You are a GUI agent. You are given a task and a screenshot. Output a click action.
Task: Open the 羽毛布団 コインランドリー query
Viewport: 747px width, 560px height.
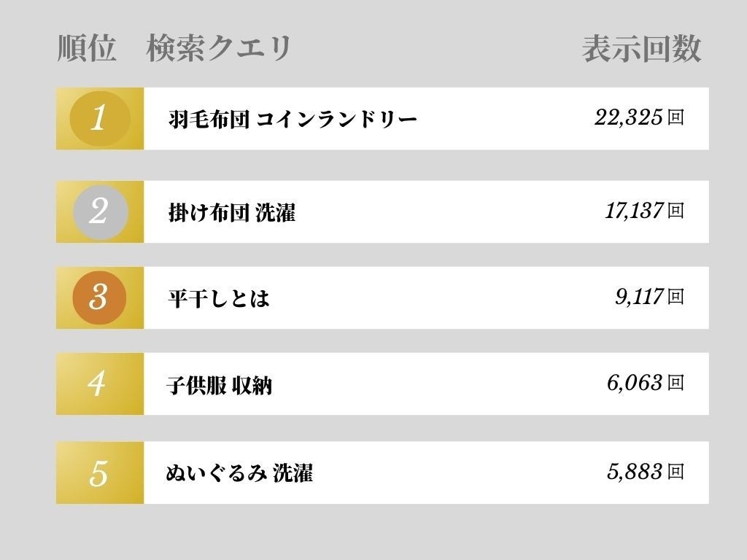[292, 119]
